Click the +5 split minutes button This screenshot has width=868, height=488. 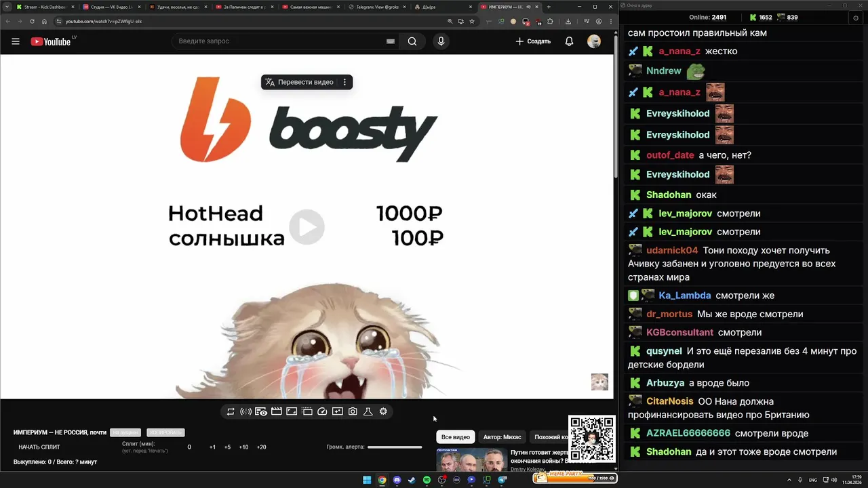[227, 447]
